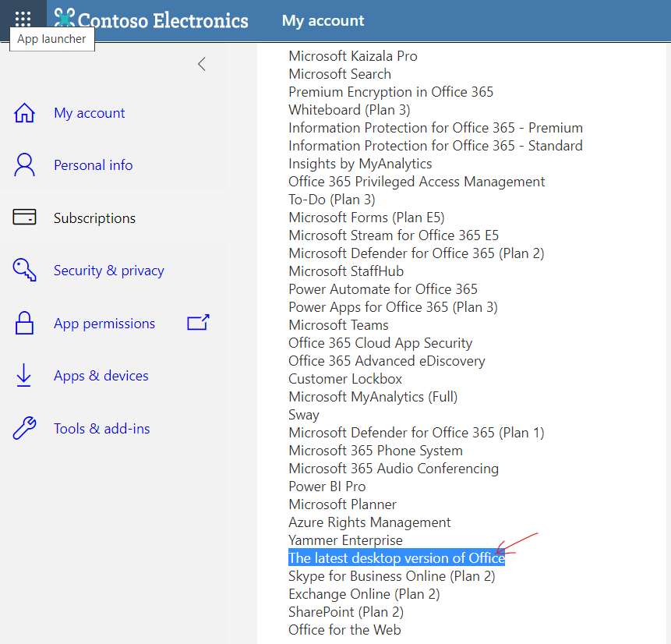Click 'Microsoft 365 Audio Conferencing'
The image size is (671, 644).
point(394,469)
